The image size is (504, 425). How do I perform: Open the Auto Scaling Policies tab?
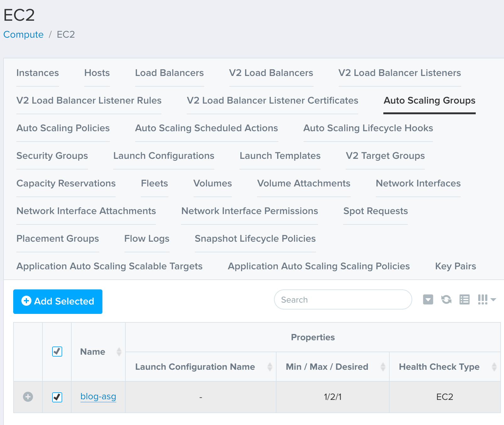[63, 128]
